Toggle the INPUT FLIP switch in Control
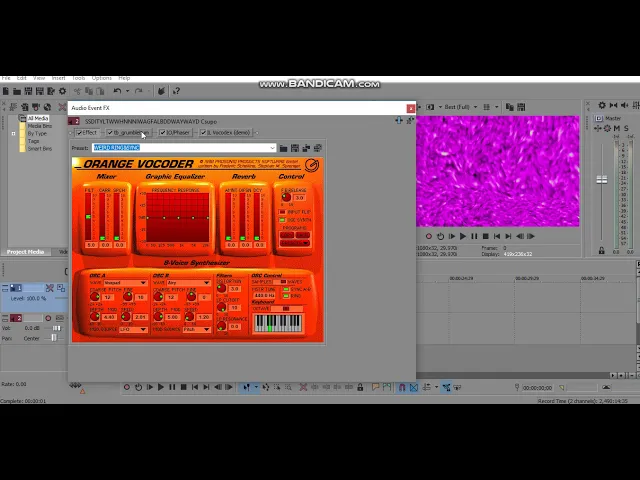 282,212
